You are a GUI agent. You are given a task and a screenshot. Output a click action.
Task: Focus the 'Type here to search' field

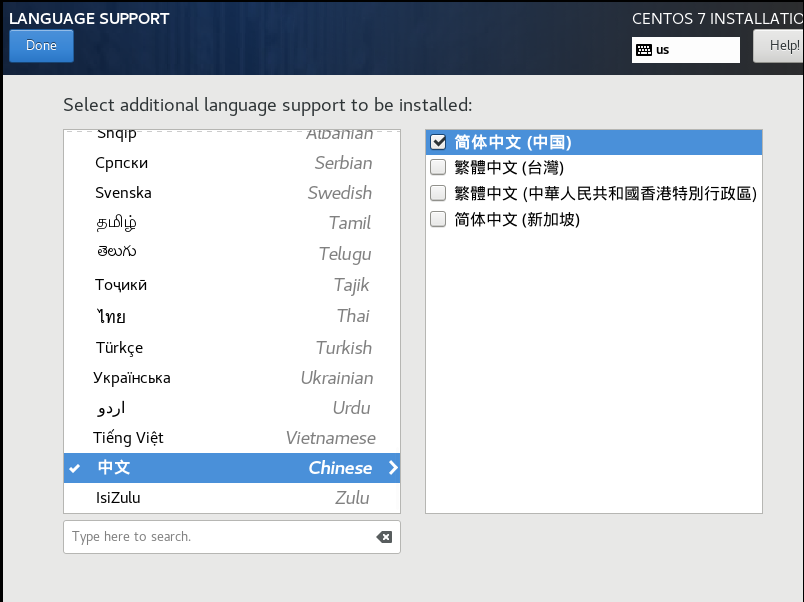(x=232, y=537)
